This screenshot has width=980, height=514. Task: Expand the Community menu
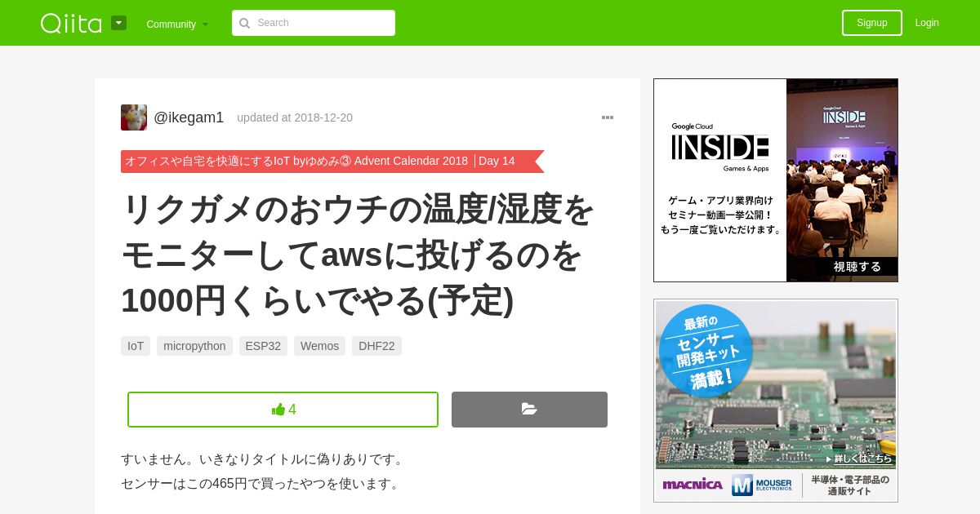click(177, 24)
